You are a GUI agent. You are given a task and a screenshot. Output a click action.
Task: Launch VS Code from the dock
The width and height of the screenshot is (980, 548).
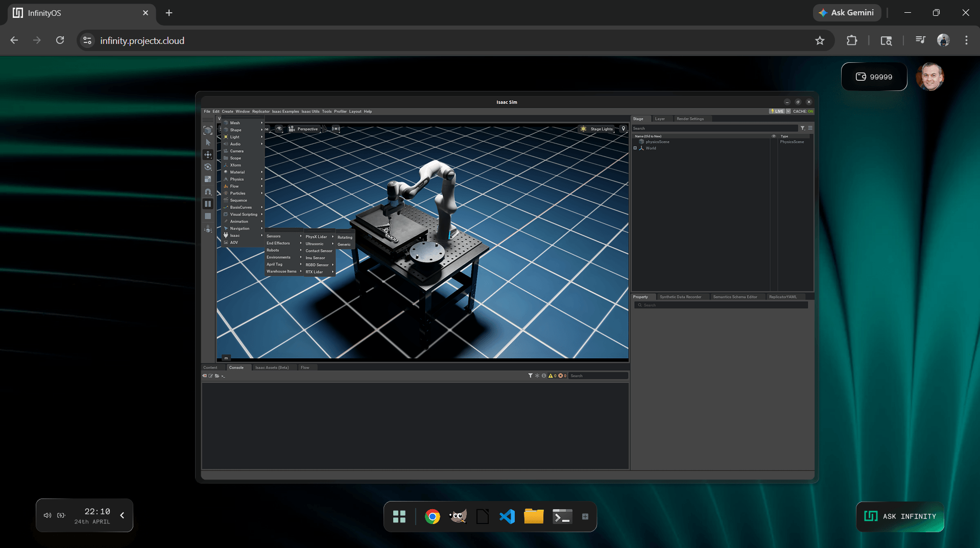pos(507,517)
